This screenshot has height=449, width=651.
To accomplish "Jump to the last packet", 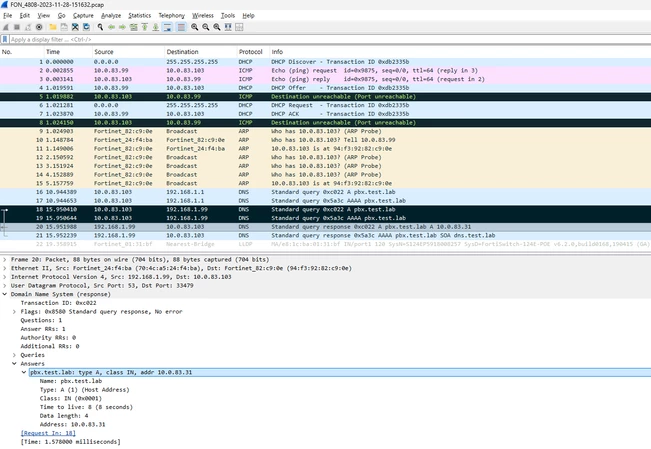I will (156, 27).
